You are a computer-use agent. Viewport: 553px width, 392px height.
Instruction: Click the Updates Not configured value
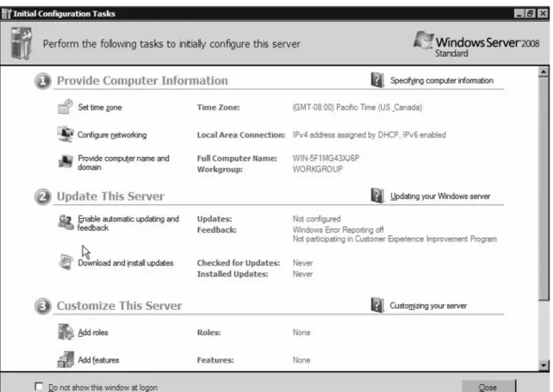coord(316,219)
